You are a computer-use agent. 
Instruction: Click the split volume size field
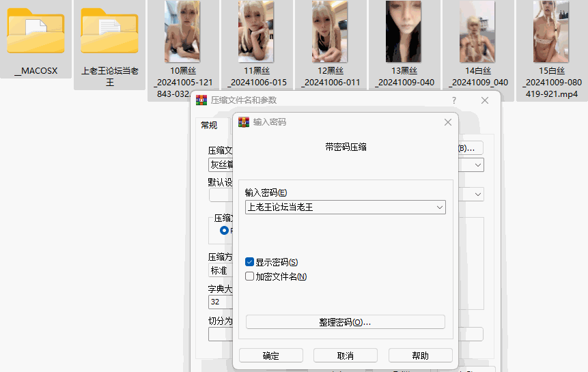click(x=221, y=334)
